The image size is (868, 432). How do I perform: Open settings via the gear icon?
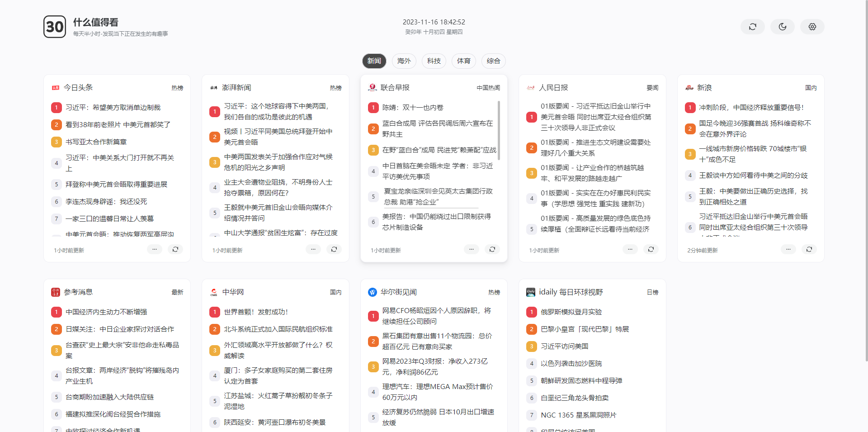tap(812, 27)
